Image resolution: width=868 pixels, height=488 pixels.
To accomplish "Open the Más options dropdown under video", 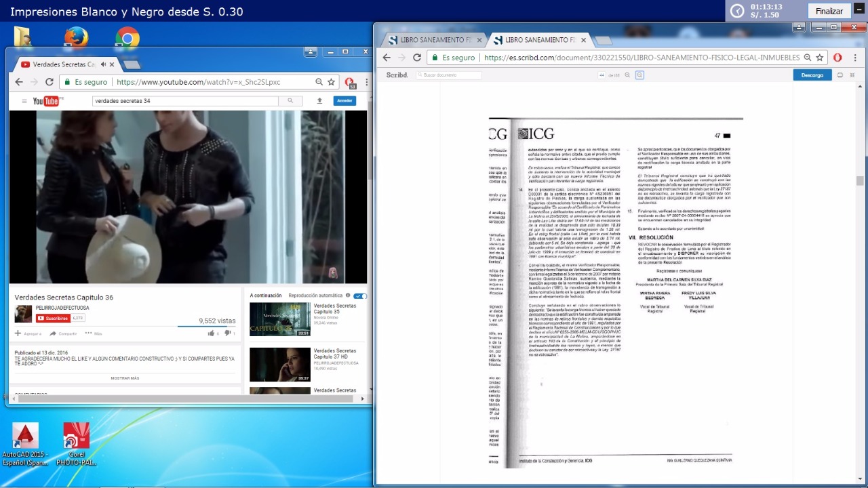I will click(94, 333).
